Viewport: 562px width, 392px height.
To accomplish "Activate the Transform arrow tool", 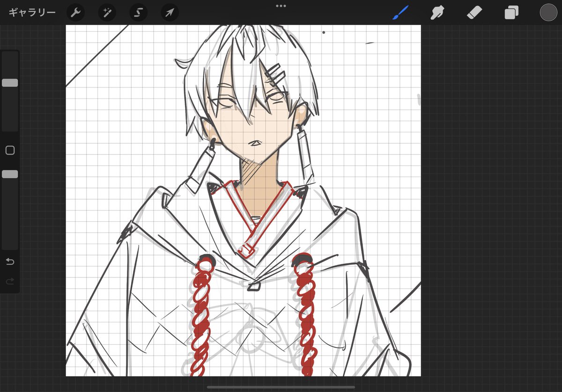I will pyautogui.click(x=170, y=13).
